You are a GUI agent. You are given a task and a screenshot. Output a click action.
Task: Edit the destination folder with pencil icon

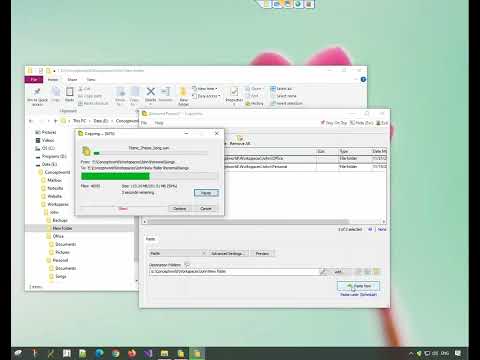[x=323, y=272]
